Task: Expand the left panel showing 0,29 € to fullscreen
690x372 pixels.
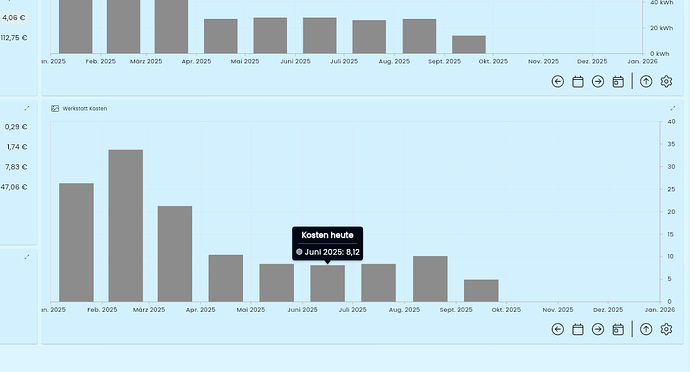Action: click(27, 108)
